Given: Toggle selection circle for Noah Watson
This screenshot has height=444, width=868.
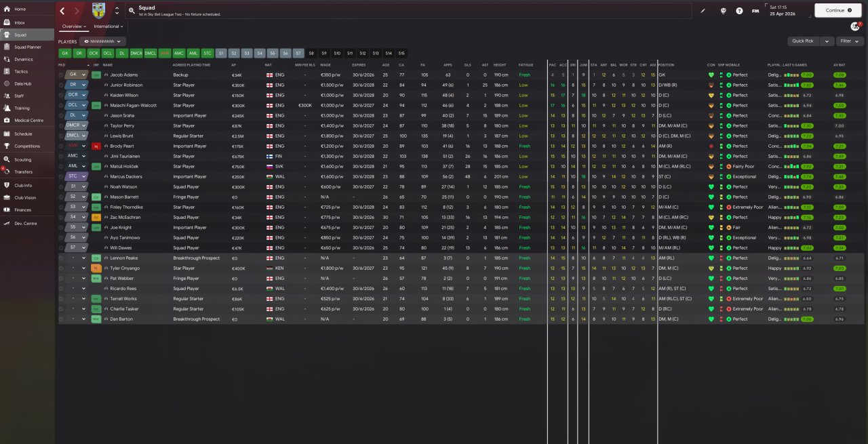Looking at the screenshot, I should (x=61, y=186).
